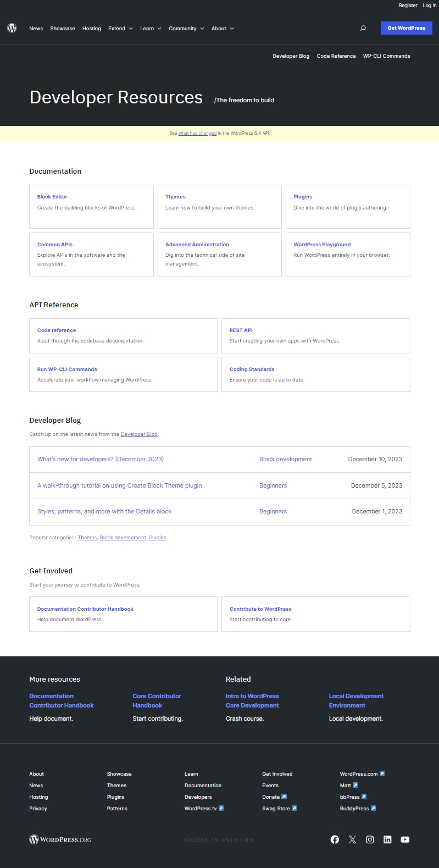Click Developers in the footer

point(198,797)
